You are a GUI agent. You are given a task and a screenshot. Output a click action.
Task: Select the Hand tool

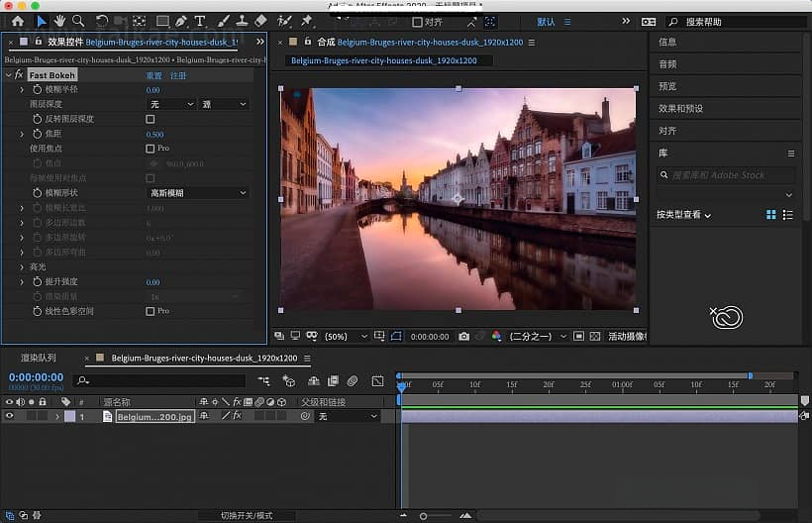pos(59,21)
